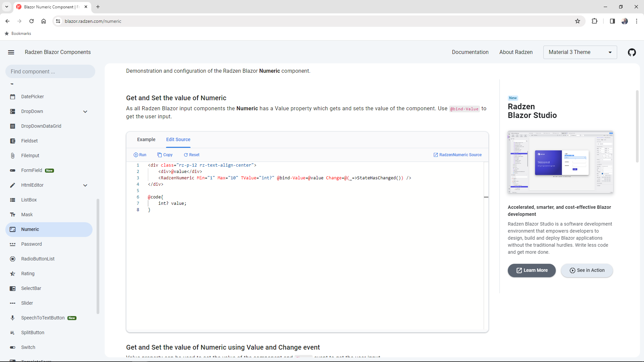Screen dimensions: 644x362
Task: Select the DatePicker component icon
Action: point(12,97)
